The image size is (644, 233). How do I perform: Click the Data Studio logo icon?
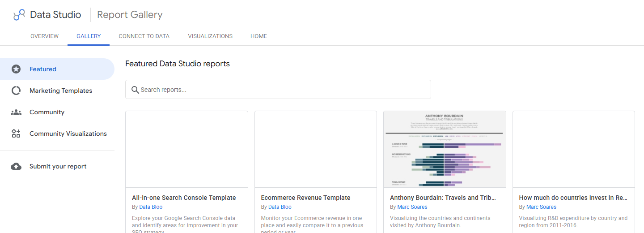coord(19,15)
